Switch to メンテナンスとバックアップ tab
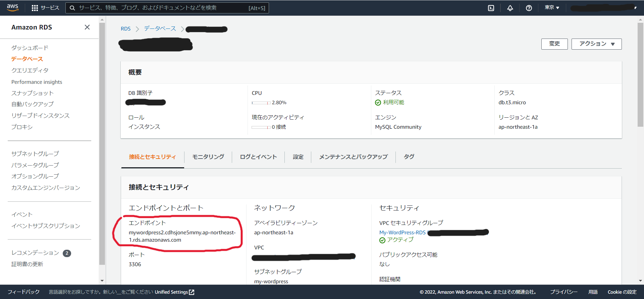The image size is (644, 299). coord(354,157)
